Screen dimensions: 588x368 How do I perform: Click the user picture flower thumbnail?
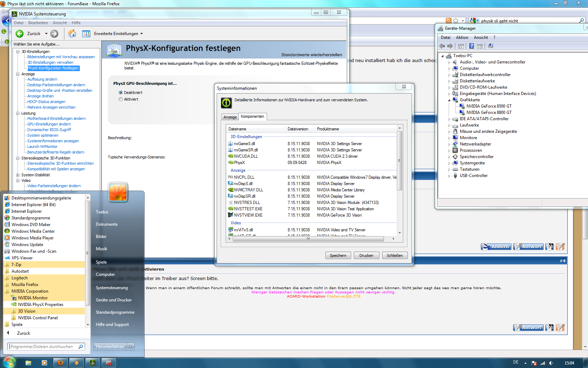pyautogui.click(x=118, y=192)
